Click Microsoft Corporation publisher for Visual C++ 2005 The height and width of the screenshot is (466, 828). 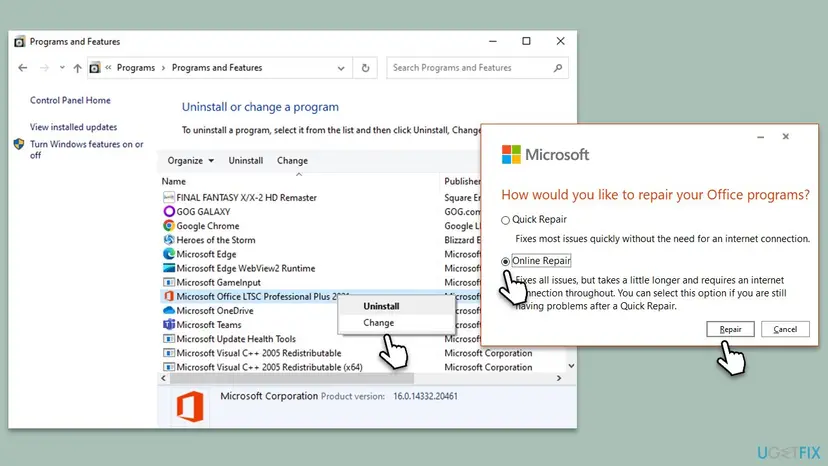point(488,353)
